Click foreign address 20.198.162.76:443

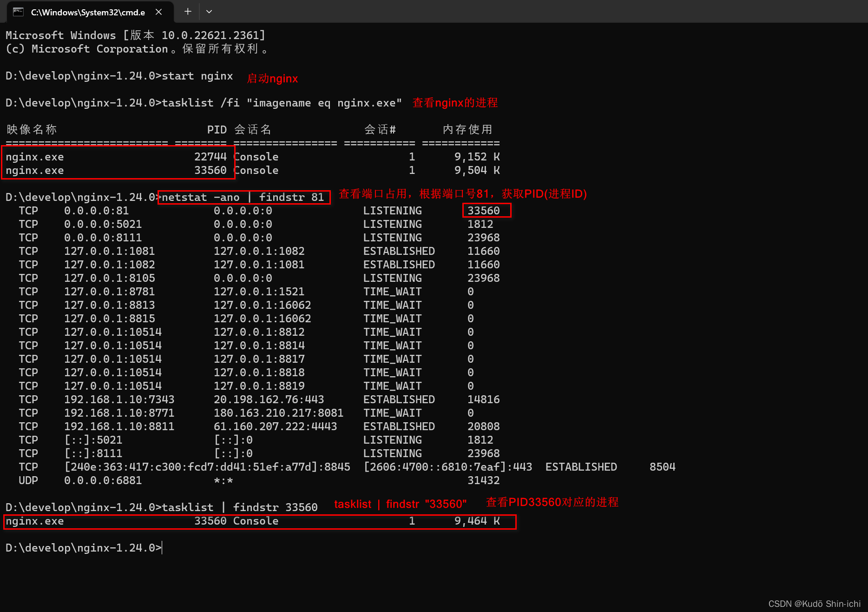(x=269, y=399)
